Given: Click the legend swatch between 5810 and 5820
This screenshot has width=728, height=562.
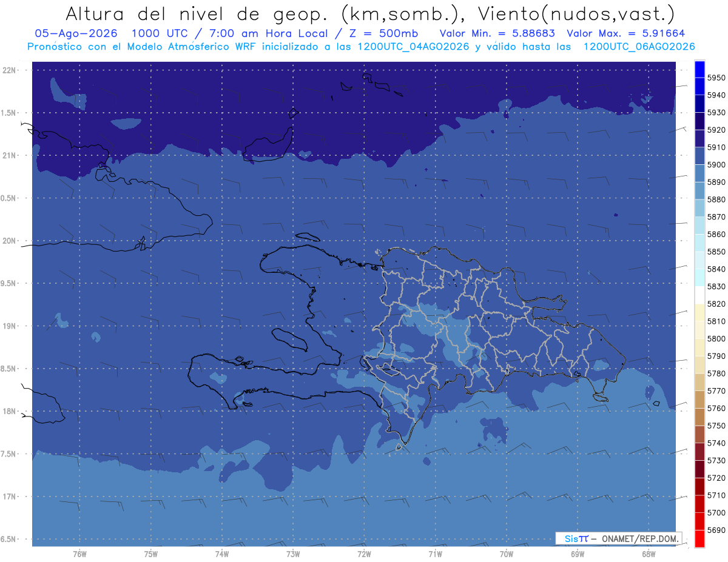Looking at the screenshot, I should click(699, 313).
